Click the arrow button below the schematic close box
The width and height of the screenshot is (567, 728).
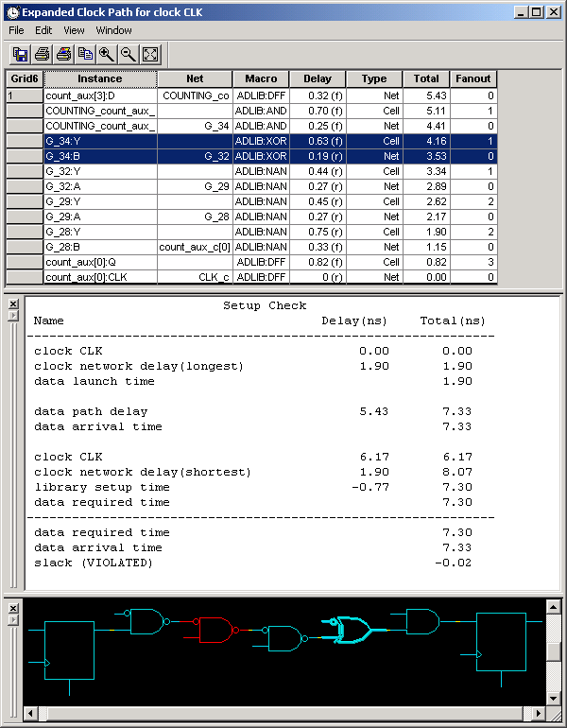pyautogui.click(x=13, y=620)
